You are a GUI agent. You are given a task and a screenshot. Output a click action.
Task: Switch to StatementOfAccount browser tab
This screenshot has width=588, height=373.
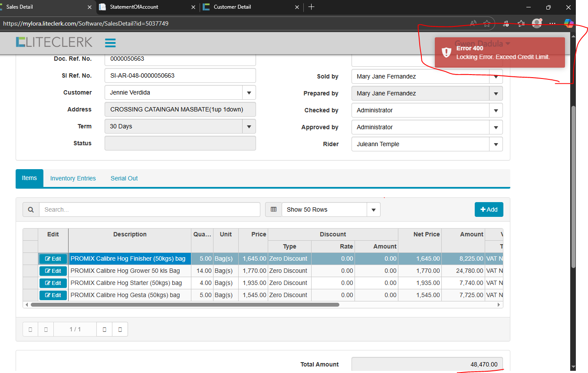(x=134, y=7)
